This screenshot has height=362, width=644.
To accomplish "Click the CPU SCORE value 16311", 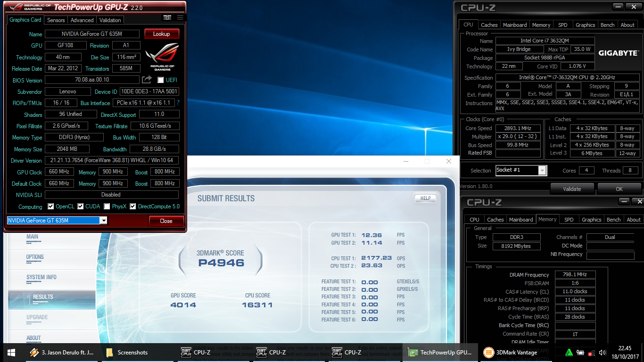I will click(x=257, y=305).
